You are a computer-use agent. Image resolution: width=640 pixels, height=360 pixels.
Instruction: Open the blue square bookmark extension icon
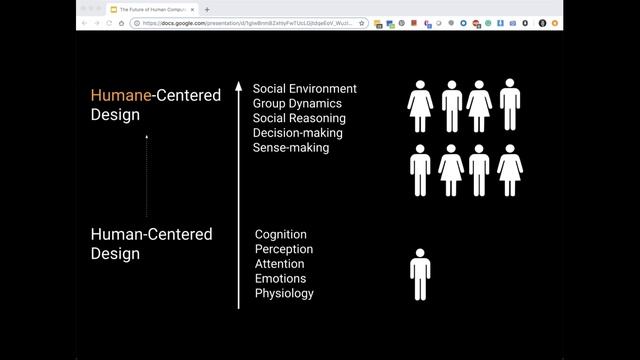[x=500, y=23]
